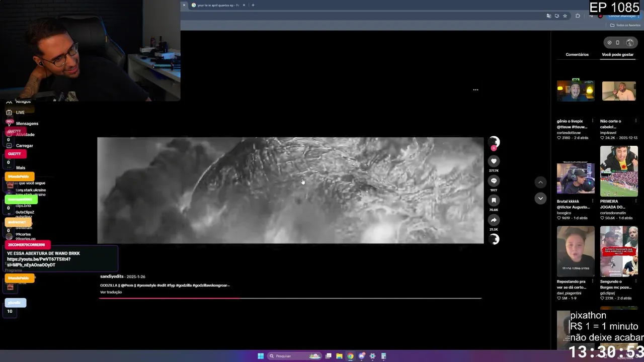Switch to the Você pode gostar tab
The height and width of the screenshot is (362, 644).
[x=618, y=54]
